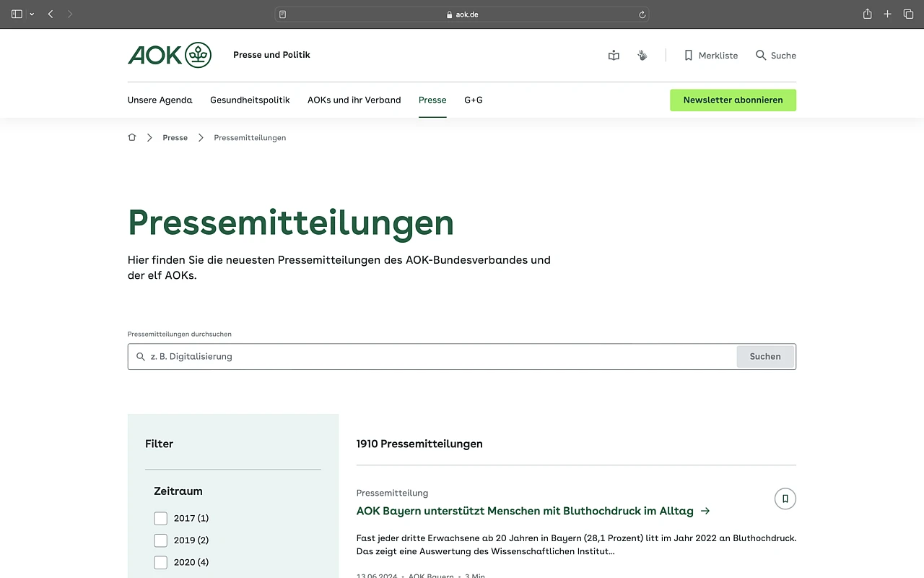This screenshot has width=924, height=578.
Task: Select the 2020 filter checkbox
Action: (160, 562)
